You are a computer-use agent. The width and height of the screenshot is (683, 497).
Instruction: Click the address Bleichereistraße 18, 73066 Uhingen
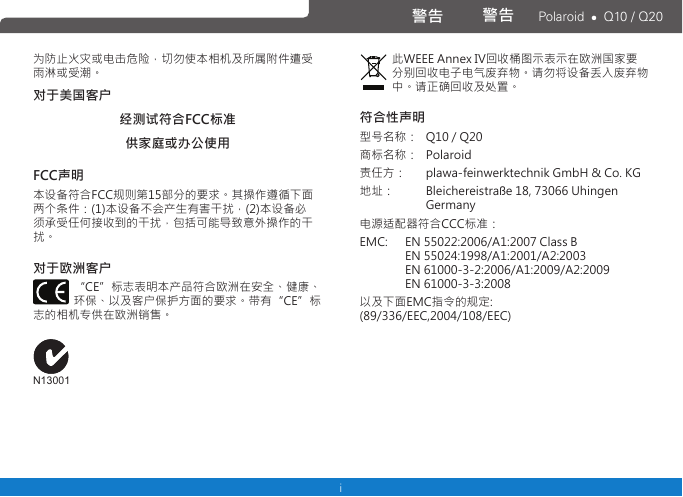(521, 191)
